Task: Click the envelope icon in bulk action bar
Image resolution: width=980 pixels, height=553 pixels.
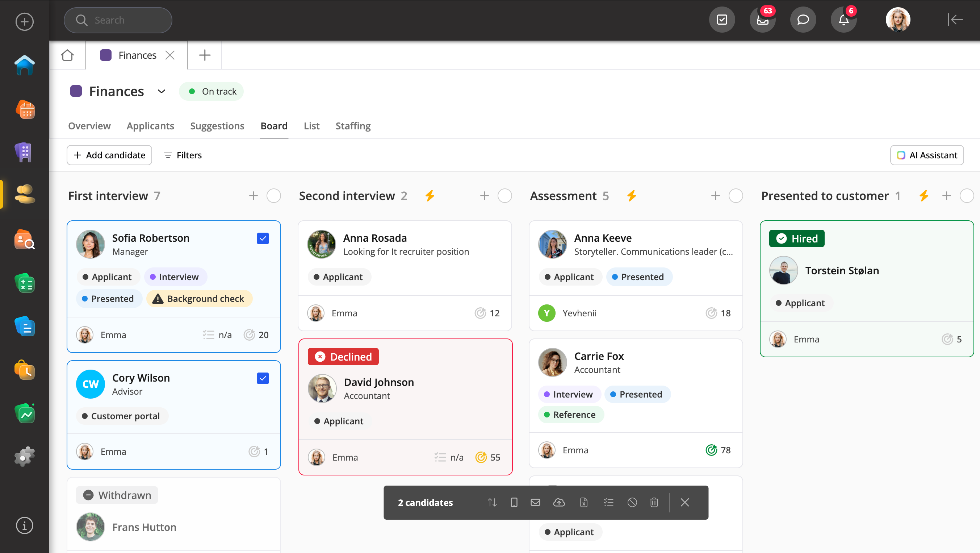Action: [x=535, y=502]
